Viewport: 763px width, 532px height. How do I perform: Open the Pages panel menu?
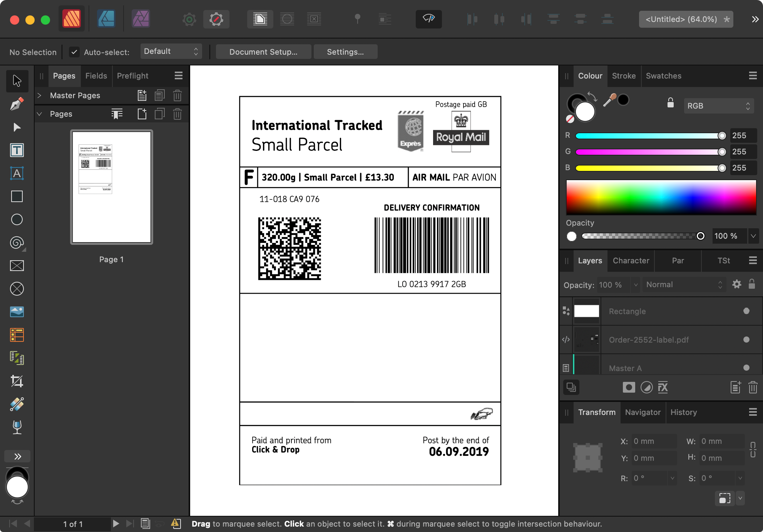[x=179, y=76]
